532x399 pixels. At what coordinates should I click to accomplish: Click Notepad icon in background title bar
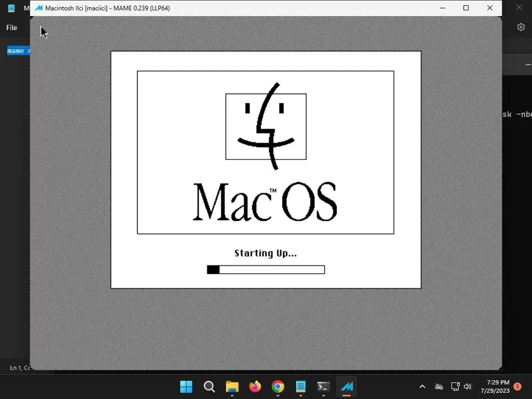pyautogui.click(x=11, y=8)
